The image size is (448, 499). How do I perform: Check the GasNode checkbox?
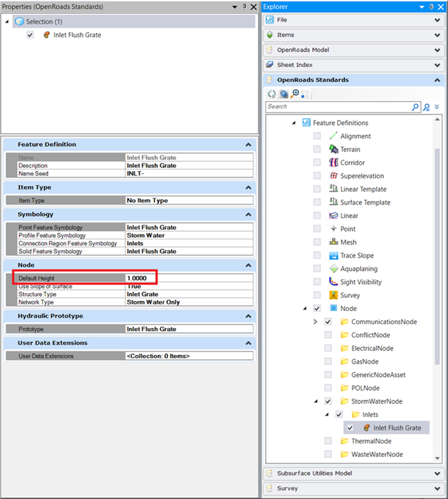tap(328, 361)
